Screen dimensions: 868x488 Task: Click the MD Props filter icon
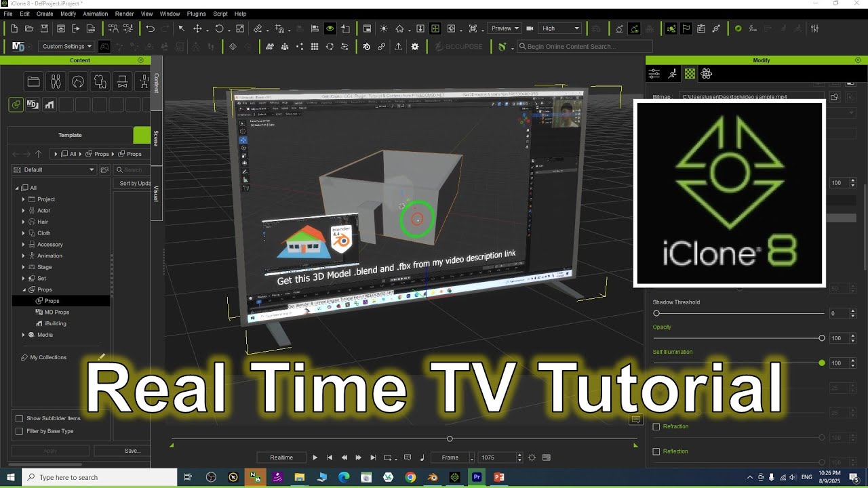[x=33, y=105]
